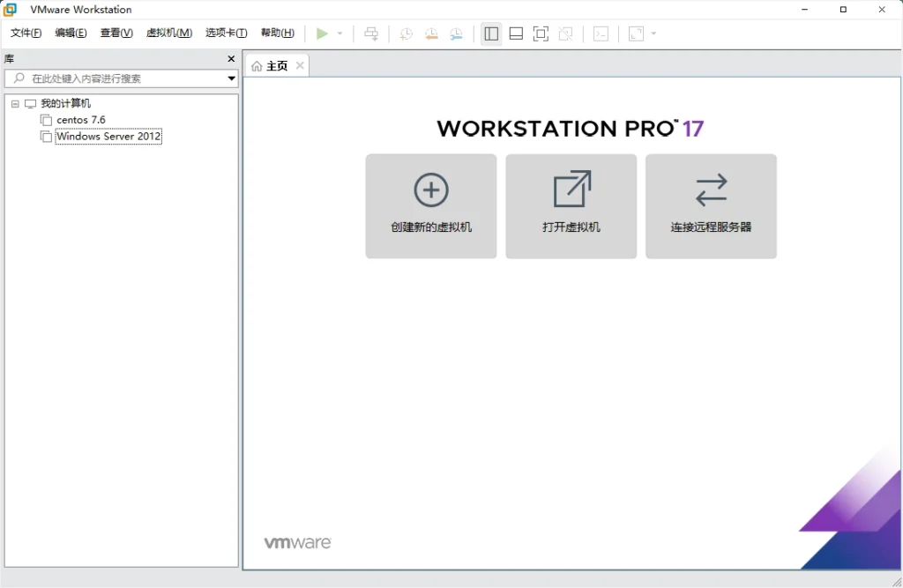Take a snapshot of the virtual machine

[406, 33]
